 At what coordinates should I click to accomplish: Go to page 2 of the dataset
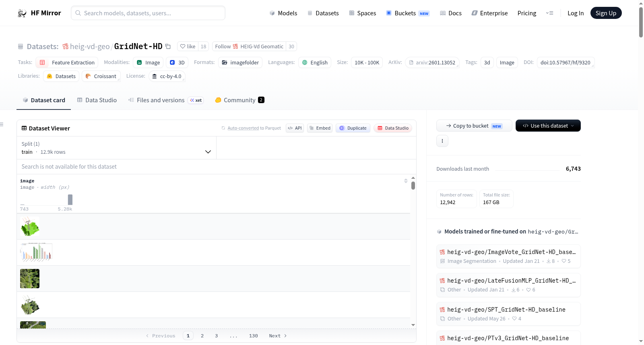[202, 336]
